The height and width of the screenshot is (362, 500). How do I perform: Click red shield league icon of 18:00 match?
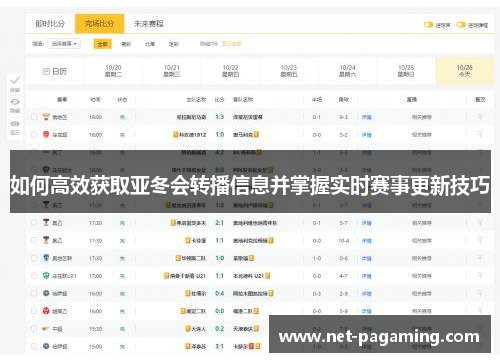(x=46, y=134)
